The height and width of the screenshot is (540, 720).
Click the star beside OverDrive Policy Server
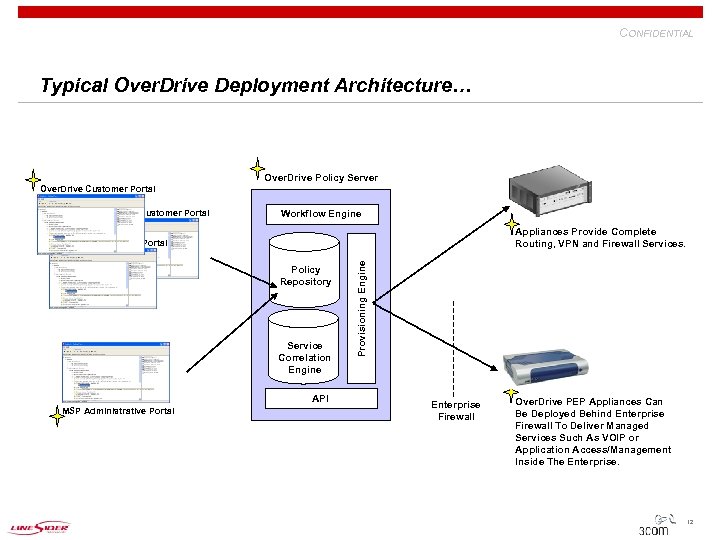click(257, 169)
